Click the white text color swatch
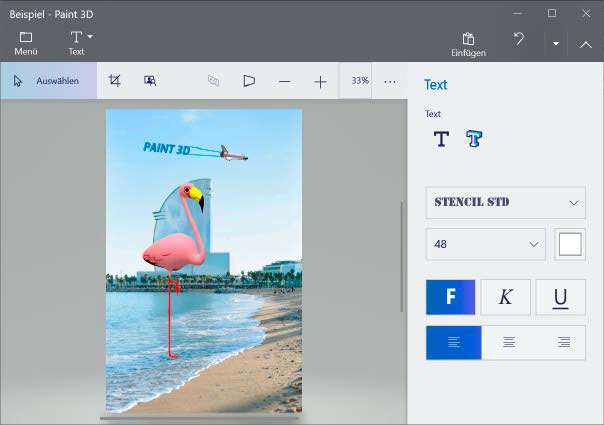Viewport: 604px width, 425px height. click(570, 244)
